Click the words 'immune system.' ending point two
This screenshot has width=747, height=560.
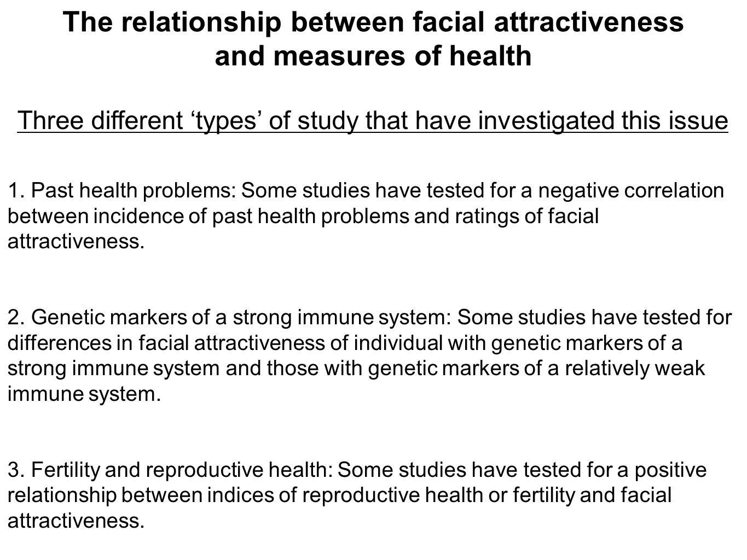coord(85,394)
